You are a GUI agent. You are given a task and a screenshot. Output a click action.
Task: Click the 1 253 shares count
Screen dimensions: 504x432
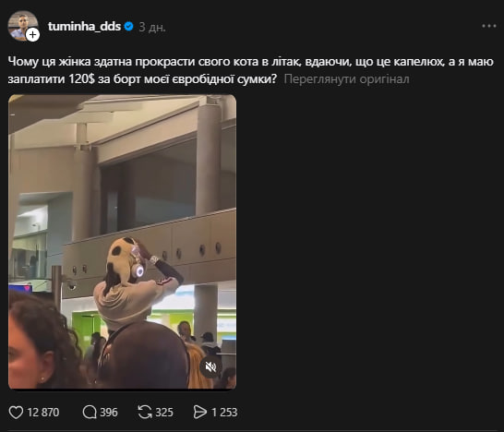click(224, 413)
